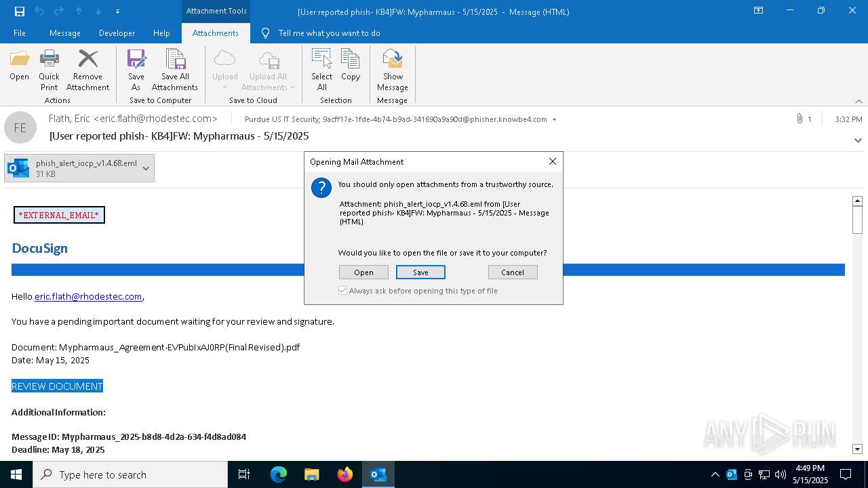This screenshot has width=868, height=488.
Task: Click the Deadline: May 18, 2025 text
Action: (x=58, y=449)
